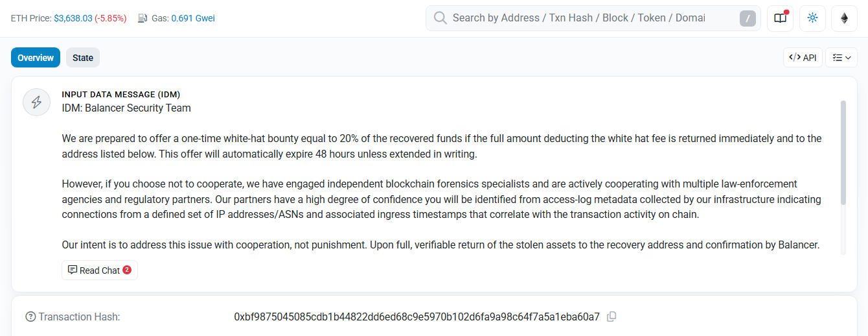Click the slash shortcut key badge
The height and width of the screenshot is (336, 868).
(748, 19)
